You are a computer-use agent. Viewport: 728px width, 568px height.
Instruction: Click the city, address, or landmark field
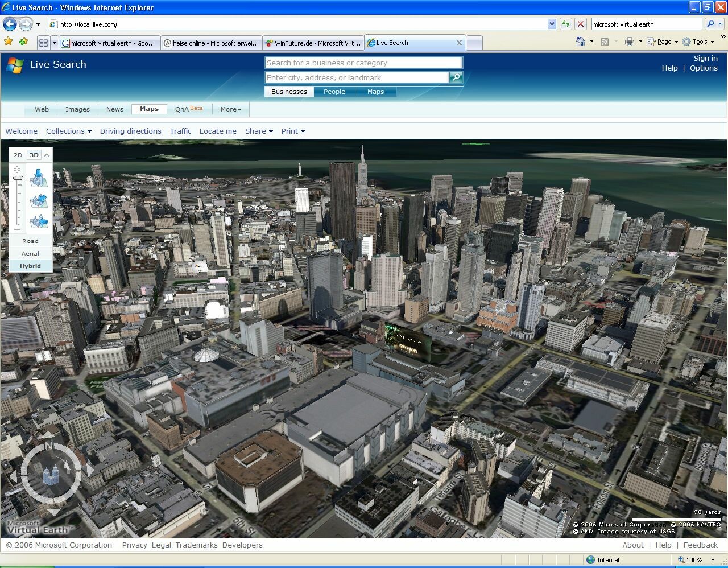[357, 77]
